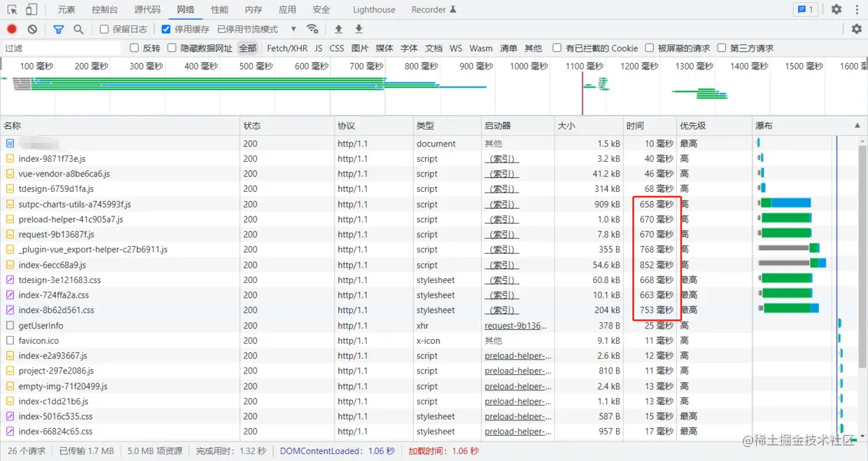The width and height of the screenshot is (868, 461).
Task: Activate the inspect element tool
Action: 11,9
